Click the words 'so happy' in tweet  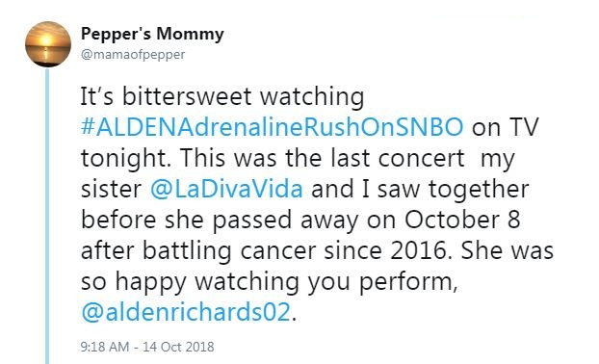pos(133,282)
